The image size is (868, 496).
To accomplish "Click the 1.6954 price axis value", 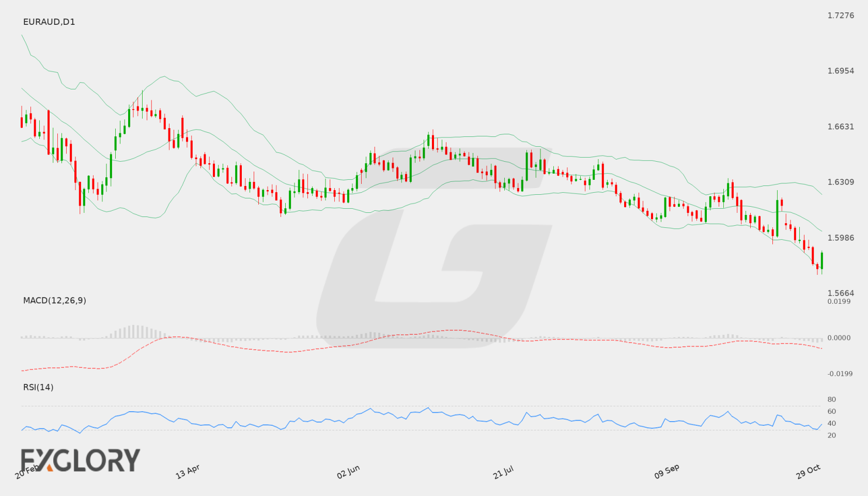I will pos(841,71).
